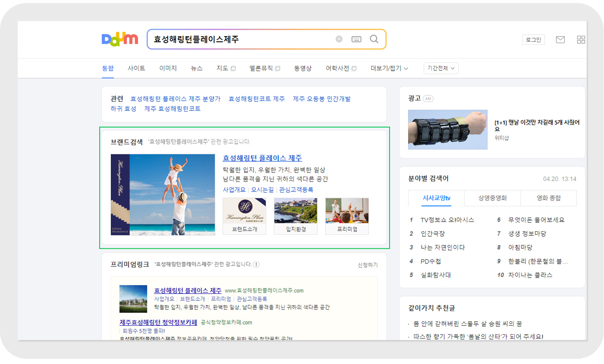Viewport: 604px width, 364px height.
Task: Click ranked keyword PD수첩
Action: click(431, 261)
